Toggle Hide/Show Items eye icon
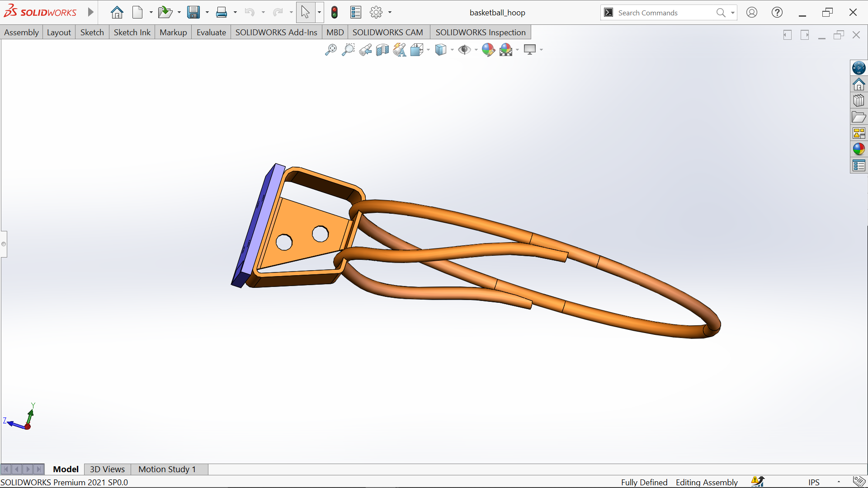This screenshot has height=488, width=868. (464, 50)
